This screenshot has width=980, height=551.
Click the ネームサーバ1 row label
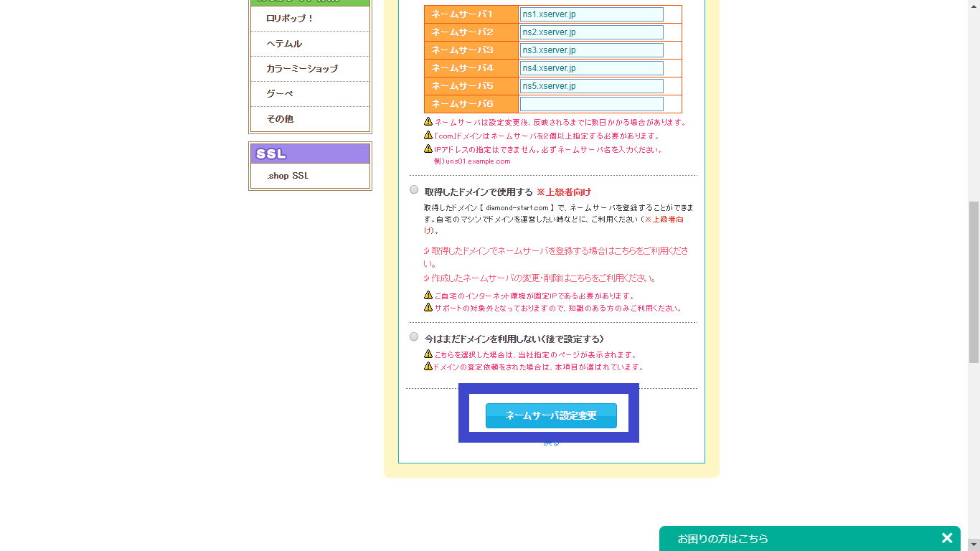[x=471, y=14]
